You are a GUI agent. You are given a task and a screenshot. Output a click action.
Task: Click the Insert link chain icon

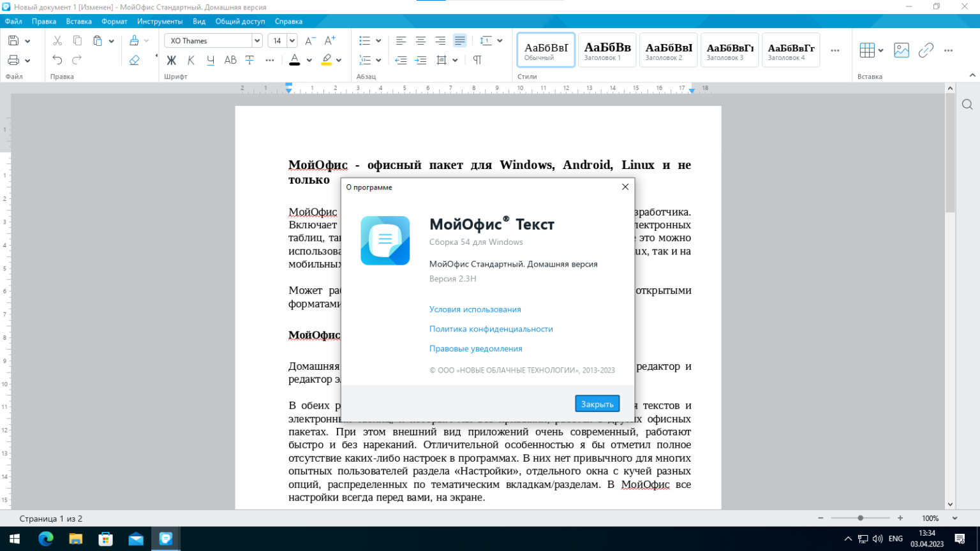[926, 50]
